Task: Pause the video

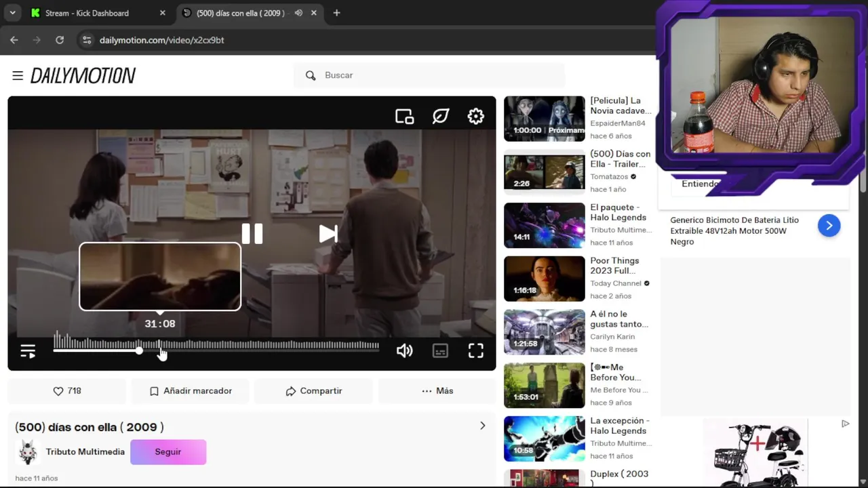Action: (252, 234)
